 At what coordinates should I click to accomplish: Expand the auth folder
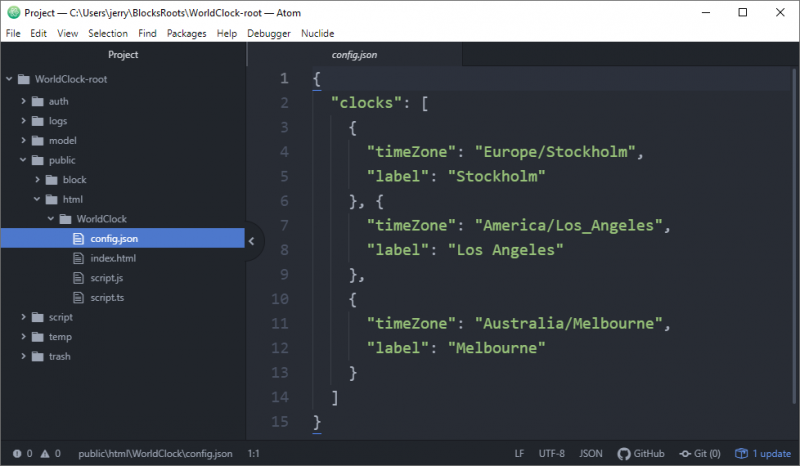coord(23,101)
